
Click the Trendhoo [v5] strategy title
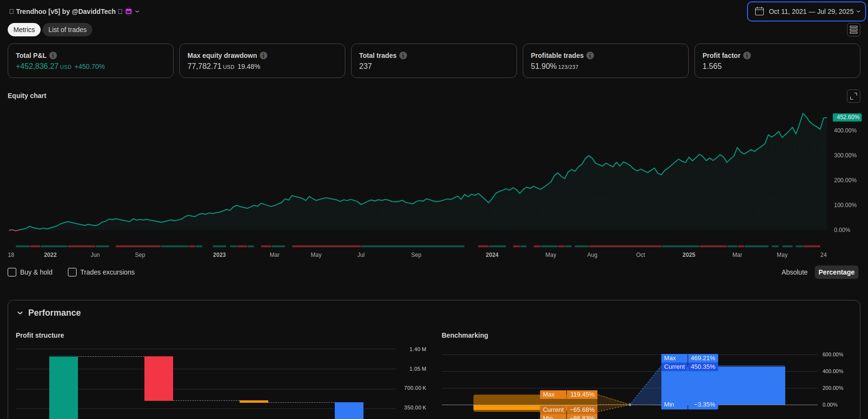point(66,11)
